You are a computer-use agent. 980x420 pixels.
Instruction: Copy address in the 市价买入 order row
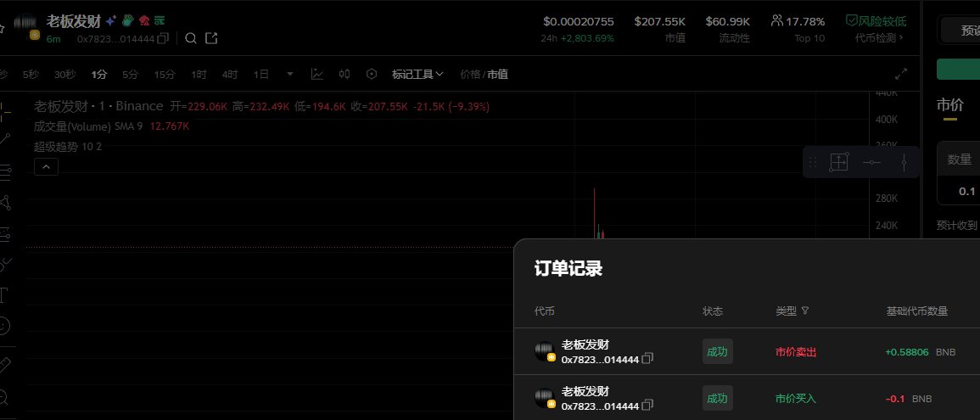pyautogui.click(x=647, y=406)
